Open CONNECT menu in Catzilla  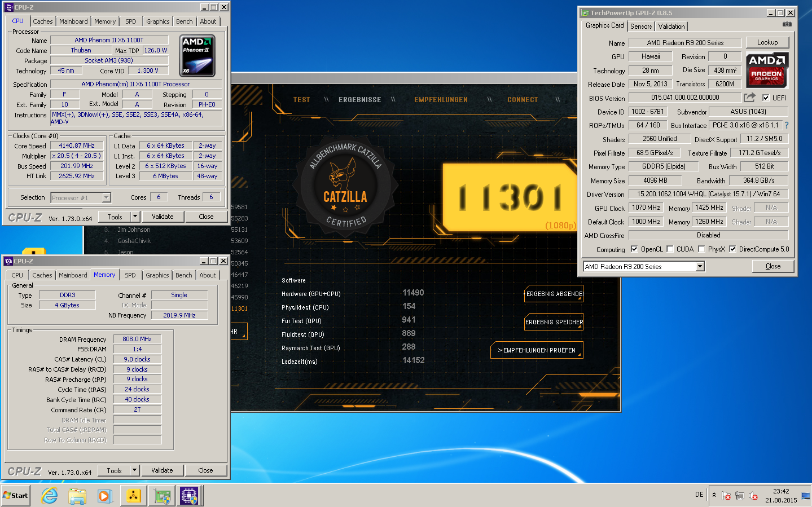click(523, 100)
